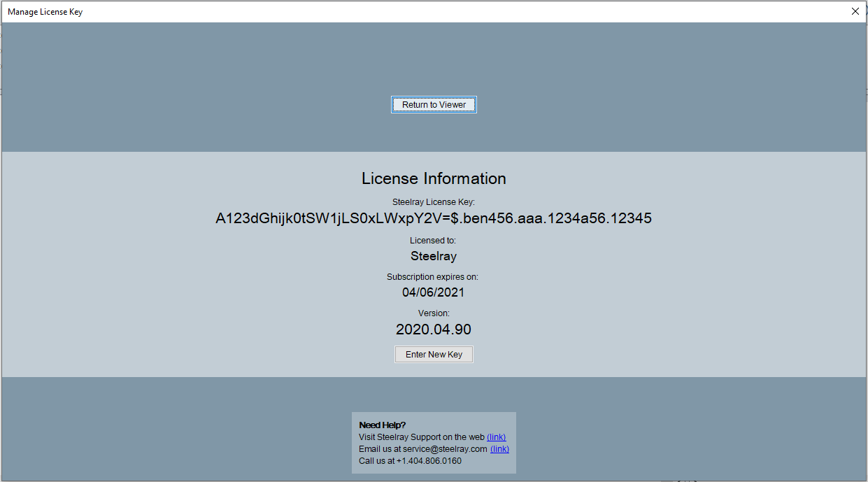868x482 pixels.
Task: Click the Steelray license key string
Action: click(x=434, y=218)
